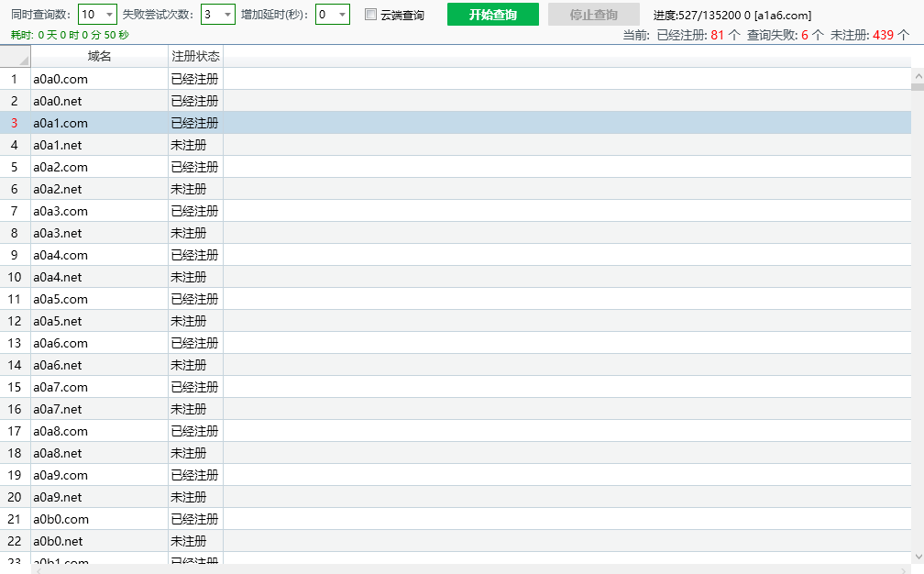
Task: Click the 未注册 status of a0a1.net
Action: click(195, 145)
